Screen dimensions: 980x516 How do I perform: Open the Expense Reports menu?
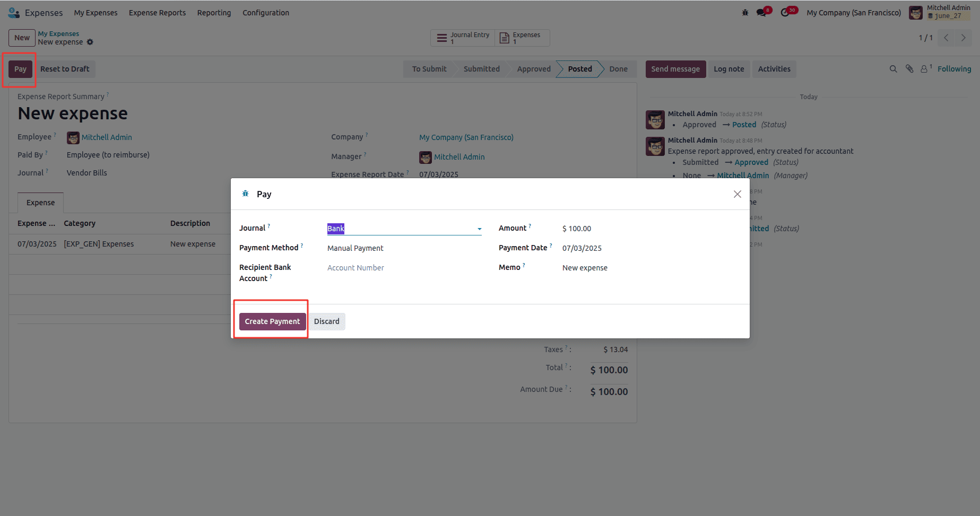pyautogui.click(x=157, y=13)
